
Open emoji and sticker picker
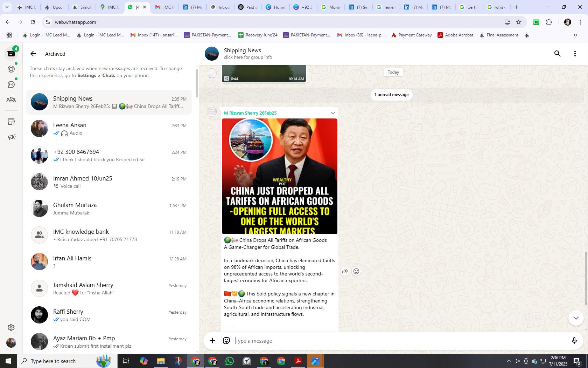[226, 341]
